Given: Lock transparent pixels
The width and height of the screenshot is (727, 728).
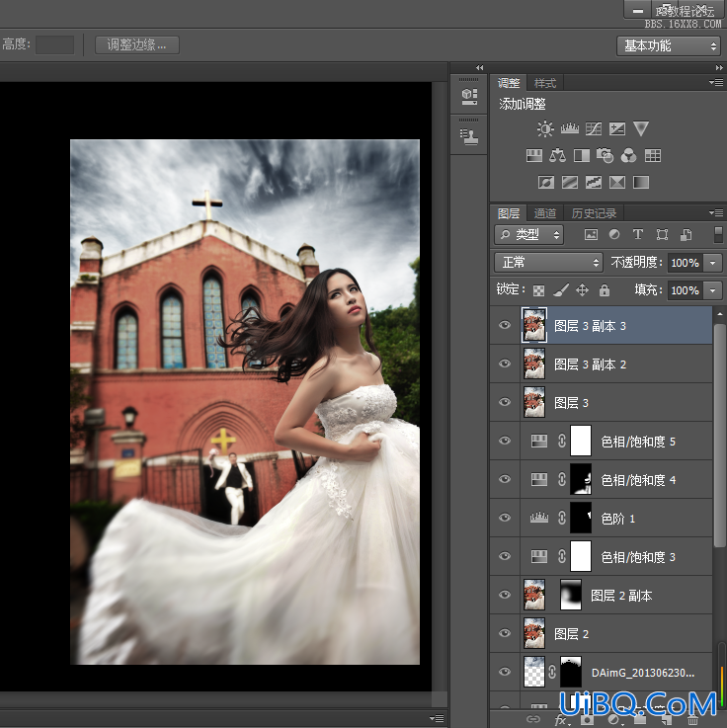Looking at the screenshot, I should [538, 290].
